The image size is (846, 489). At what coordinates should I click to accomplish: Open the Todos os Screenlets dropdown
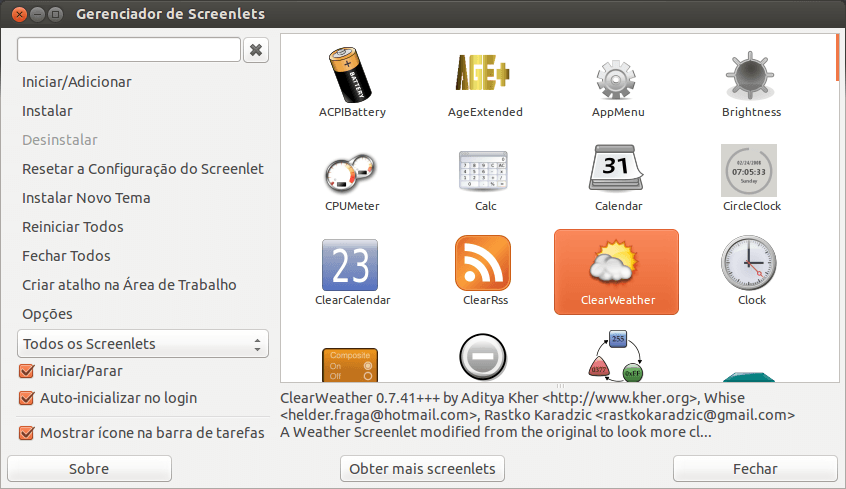click(143, 344)
